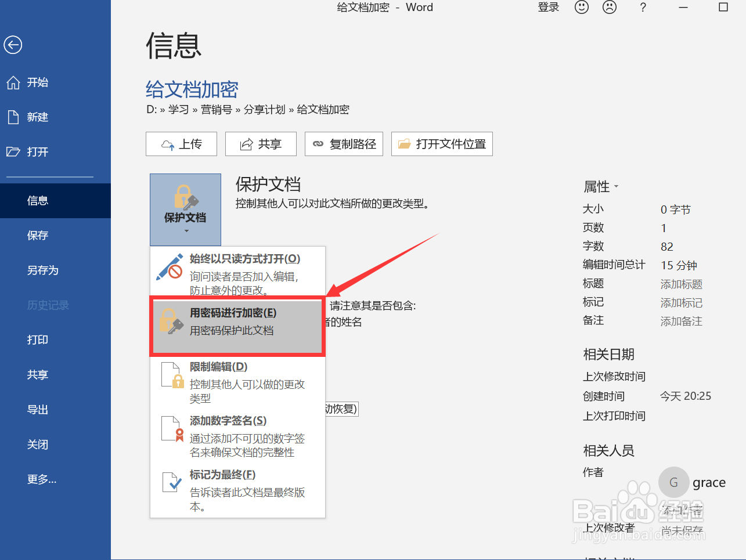Open the 开始 sidebar item

click(x=55, y=82)
